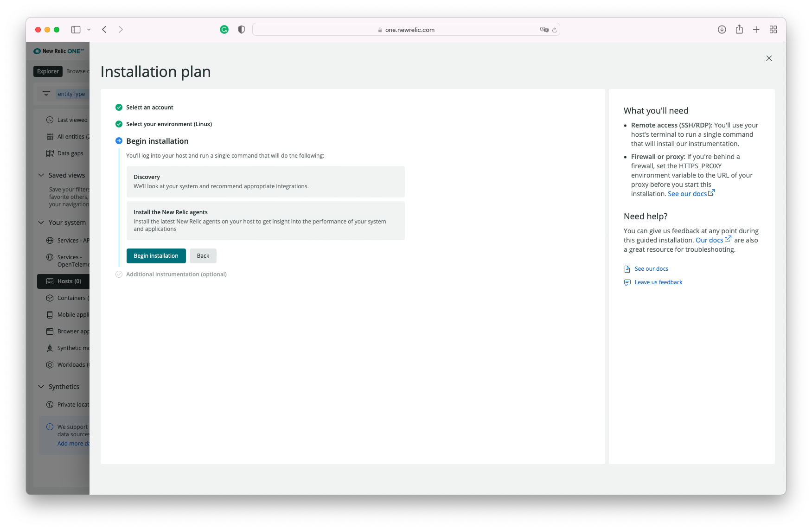The width and height of the screenshot is (812, 529).
Task: Click green check beside Select your environment
Action: coord(119,124)
